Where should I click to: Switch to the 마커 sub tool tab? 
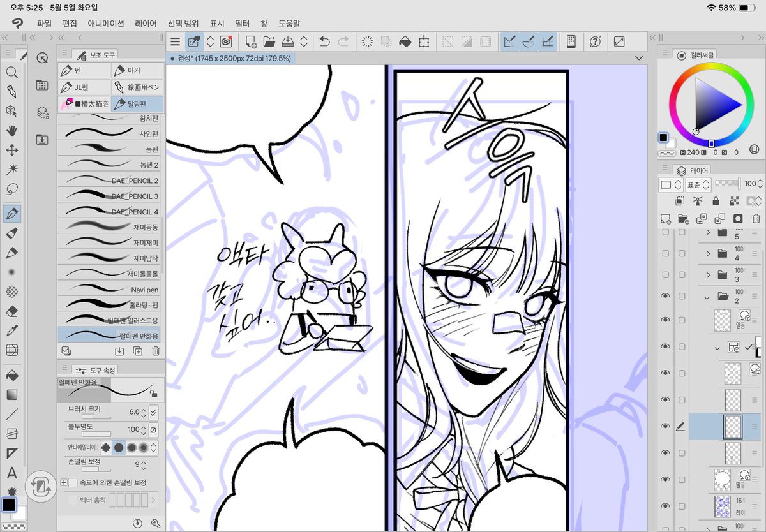pos(137,70)
